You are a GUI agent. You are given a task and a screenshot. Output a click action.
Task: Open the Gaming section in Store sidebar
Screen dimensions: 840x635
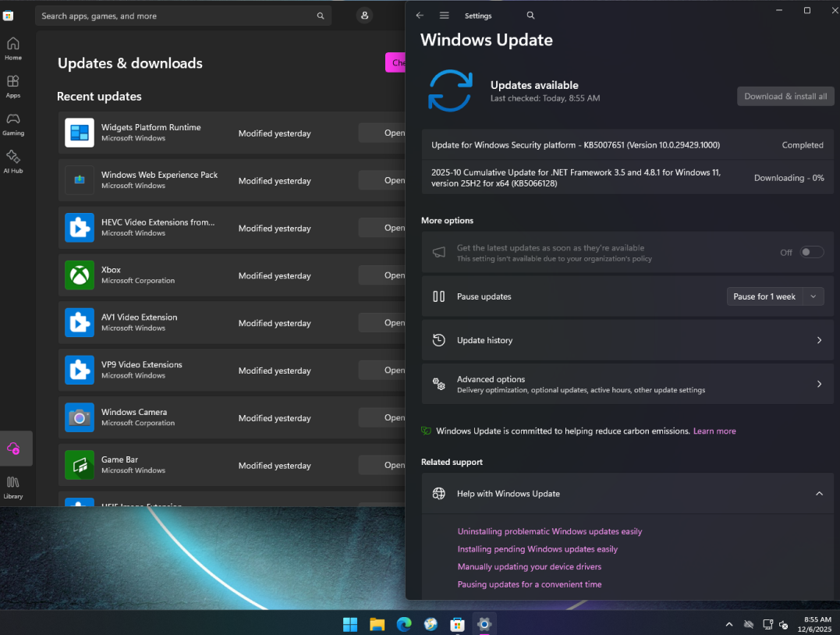pos(13,123)
